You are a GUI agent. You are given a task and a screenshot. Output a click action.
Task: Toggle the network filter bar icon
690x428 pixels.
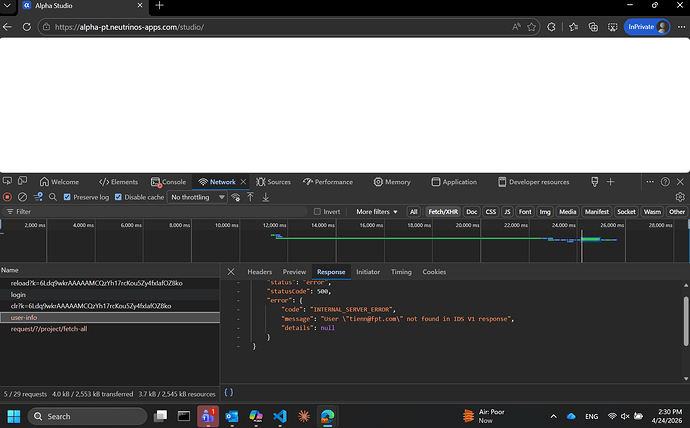point(38,197)
